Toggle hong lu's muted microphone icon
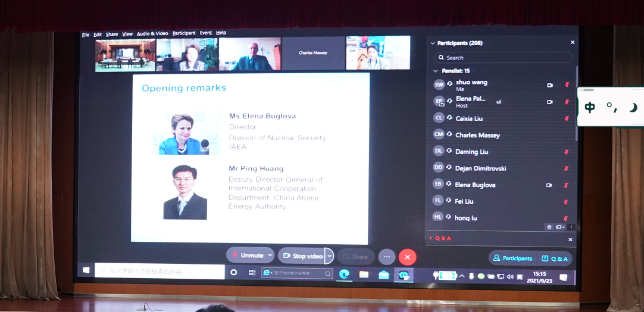This screenshot has height=312, width=644. tap(565, 219)
